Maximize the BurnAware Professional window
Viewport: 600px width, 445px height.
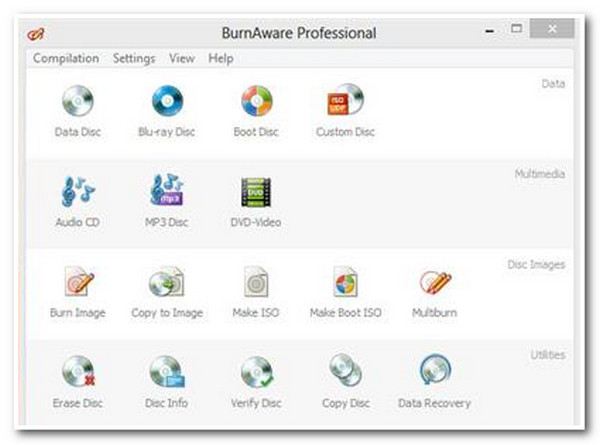coord(517,29)
